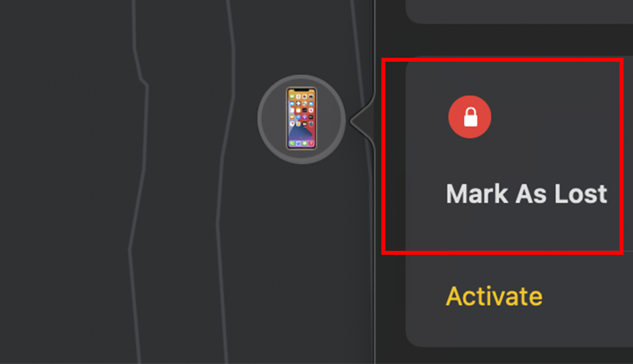633x364 pixels.
Task: Click the iPhone device marker on map
Action: 301,119
